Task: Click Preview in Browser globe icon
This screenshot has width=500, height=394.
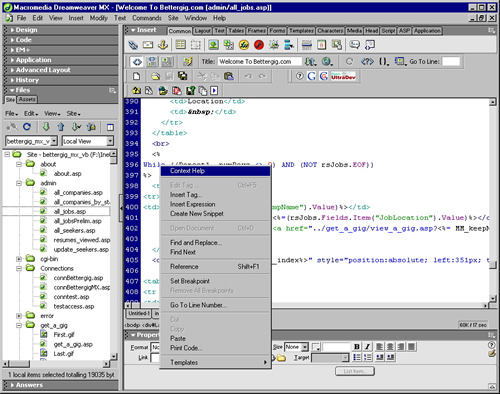Action: click(x=327, y=62)
